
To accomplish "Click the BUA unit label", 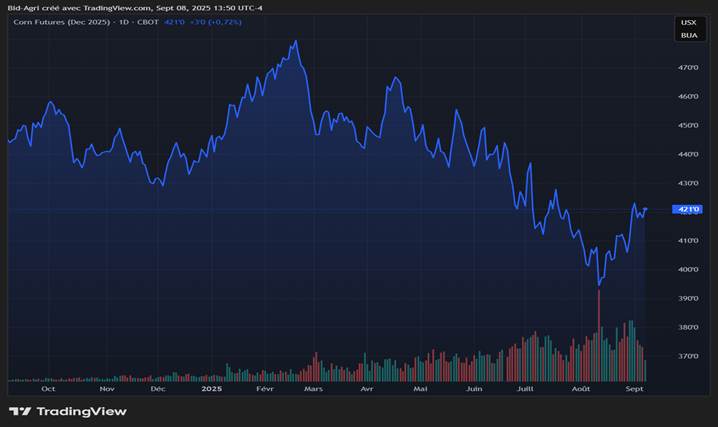I will 688,35.
